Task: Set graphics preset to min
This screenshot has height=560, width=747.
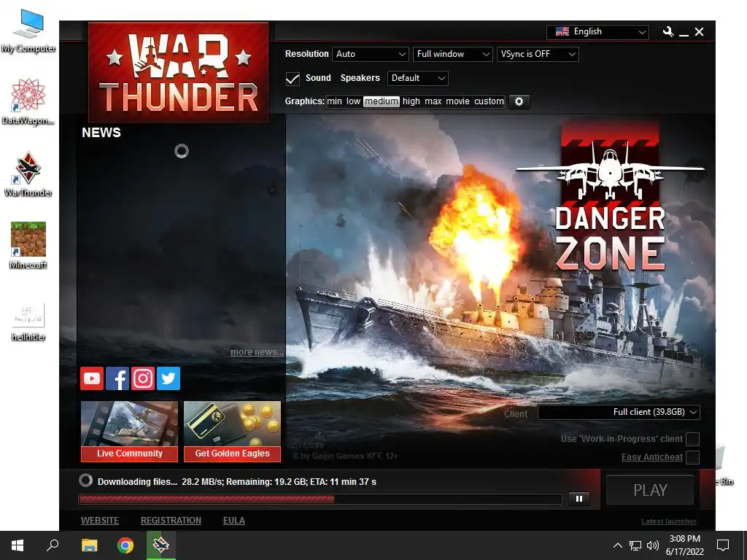Action: click(334, 101)
